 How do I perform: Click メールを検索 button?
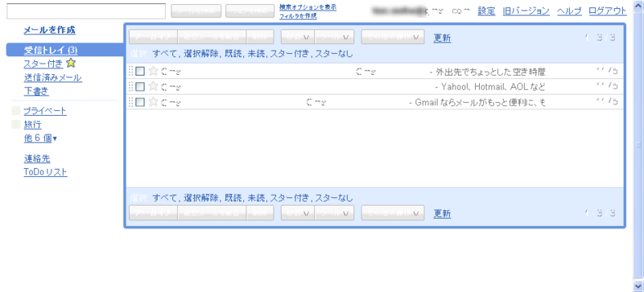pos(196,11)
